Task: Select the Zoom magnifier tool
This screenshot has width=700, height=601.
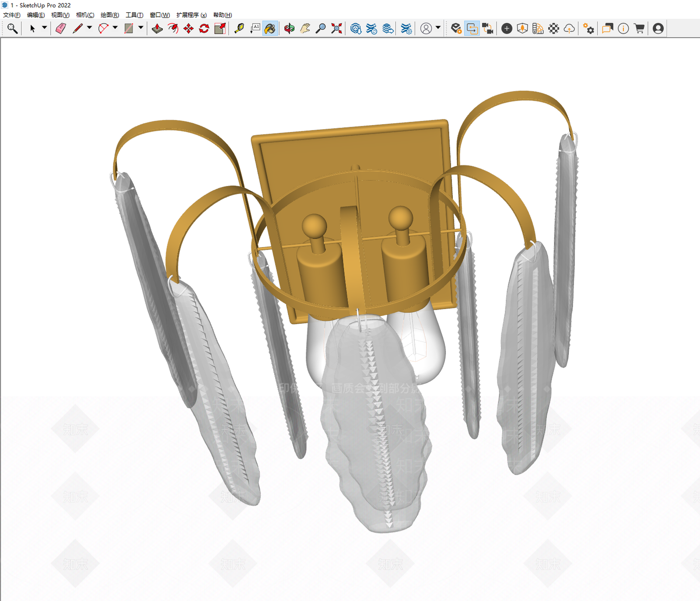Action: [x=321, y=28]
